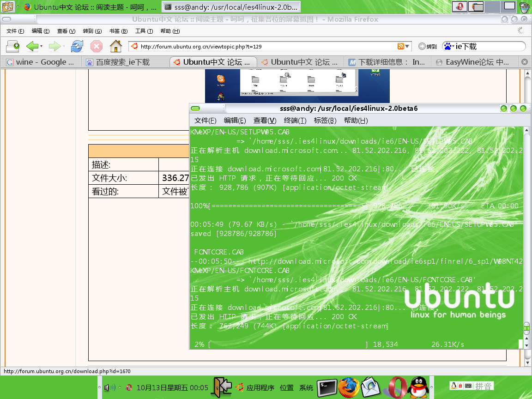Switch to the 下载详细信息 tab
The width and height of the screenshot is (532, 399).
(387, 62)
